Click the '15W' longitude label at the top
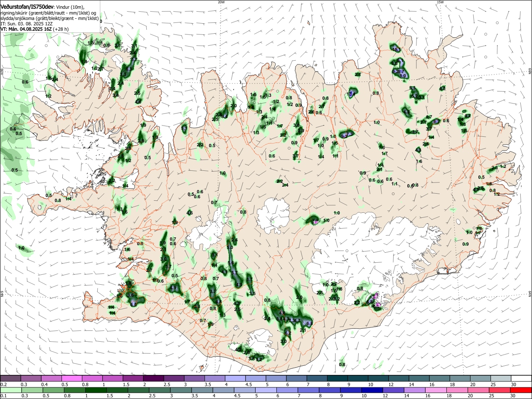Screen dimensions: 532x399 click(440, 2)
